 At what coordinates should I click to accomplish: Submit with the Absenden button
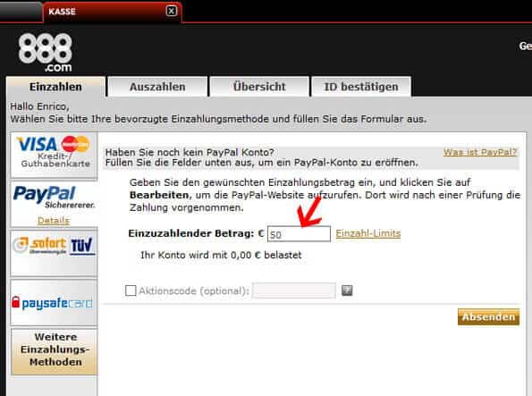click(488, 317)
